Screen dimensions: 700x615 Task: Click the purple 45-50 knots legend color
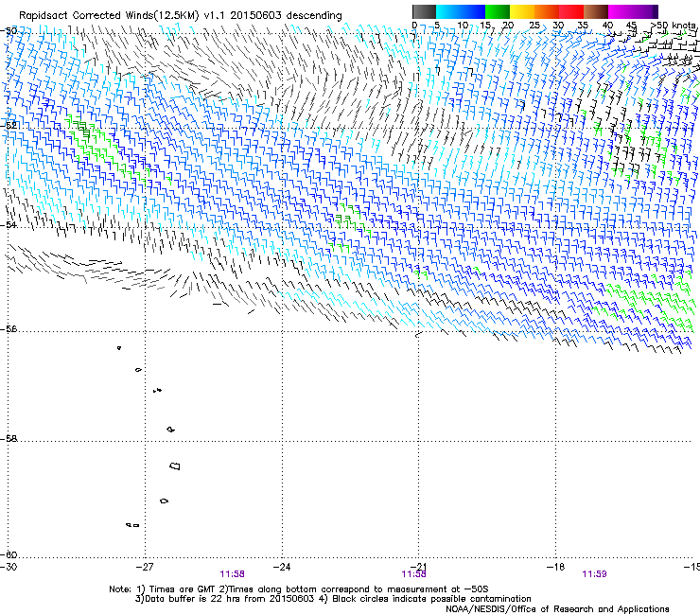[x=645, y=11]
